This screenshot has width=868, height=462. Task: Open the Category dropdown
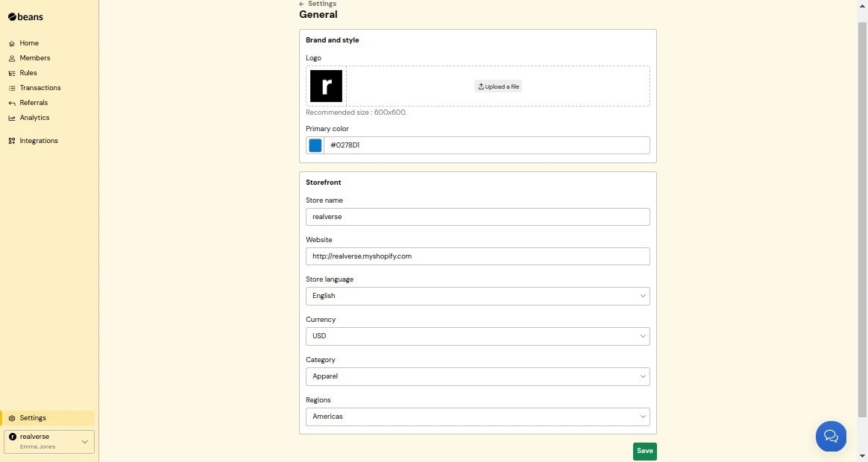coord(478,377)
